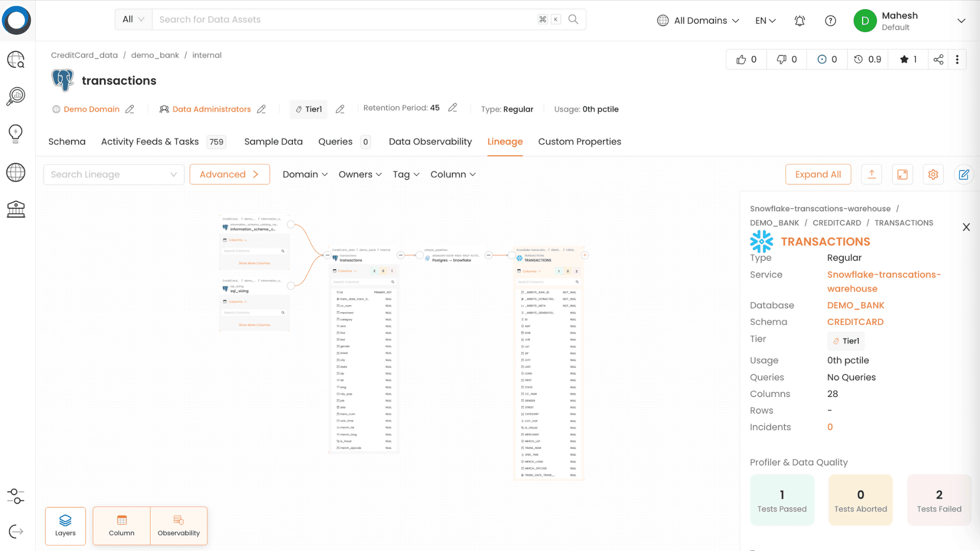Open the Search Lineage combo box
Screen dimensions: 980x551
click(x=113, y=174)
